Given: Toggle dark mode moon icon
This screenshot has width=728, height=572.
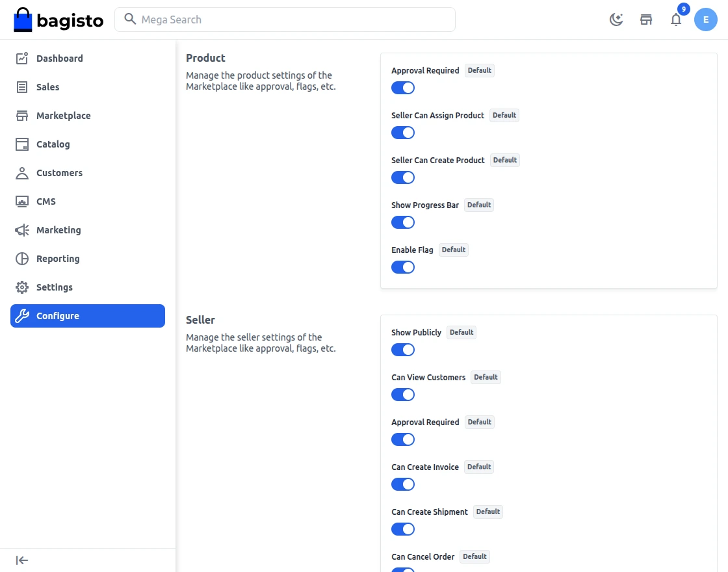Looking at the screenshot, I should pos(616,19).
